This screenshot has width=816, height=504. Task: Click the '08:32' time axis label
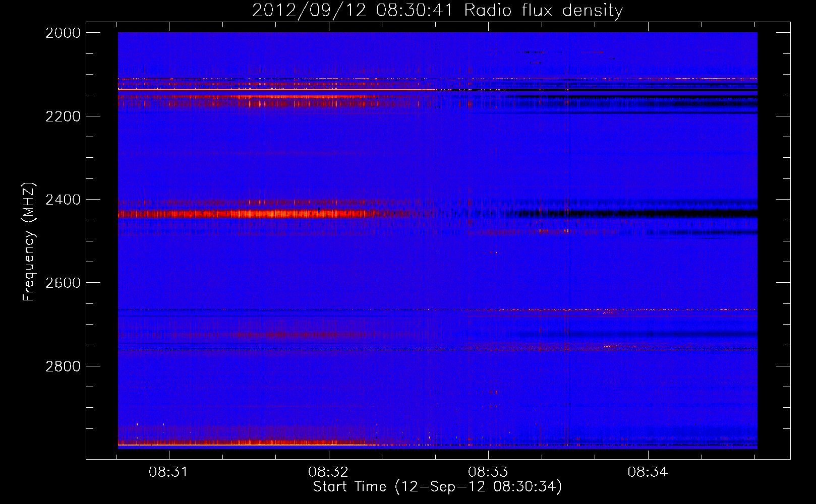[328, 472]
